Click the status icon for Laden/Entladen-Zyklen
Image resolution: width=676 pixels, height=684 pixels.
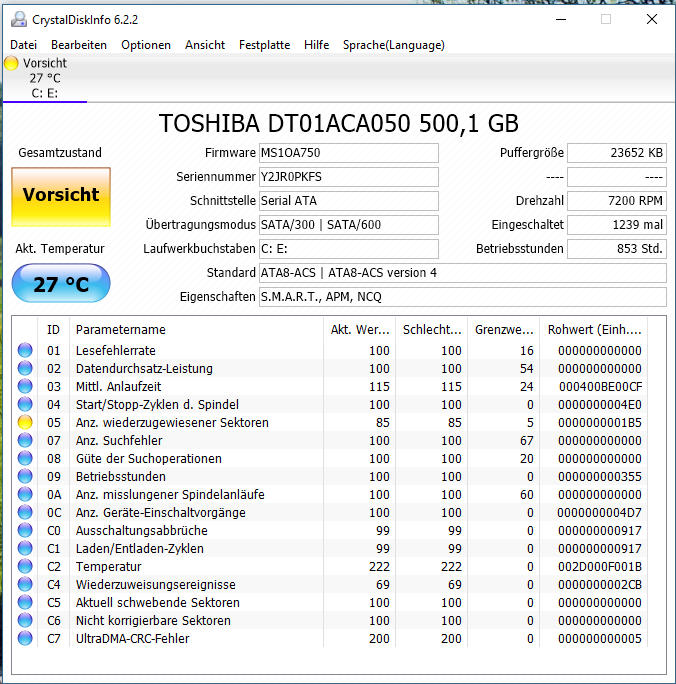click(25, 548)
